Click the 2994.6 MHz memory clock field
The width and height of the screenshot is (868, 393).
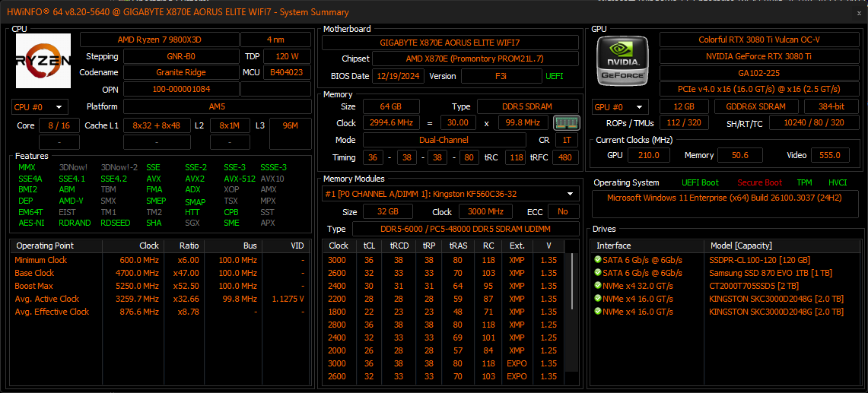click(x=391, y=123)
